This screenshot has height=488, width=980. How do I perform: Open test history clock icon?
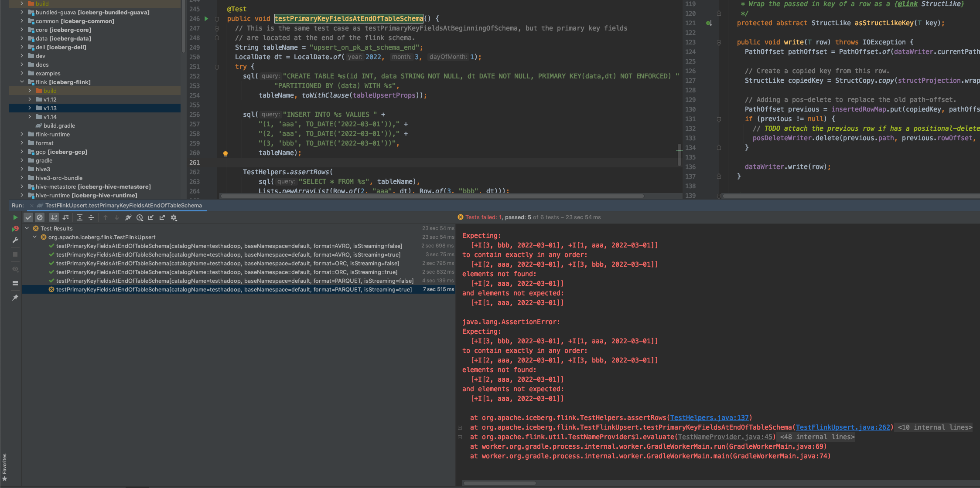tap(140, 217)
